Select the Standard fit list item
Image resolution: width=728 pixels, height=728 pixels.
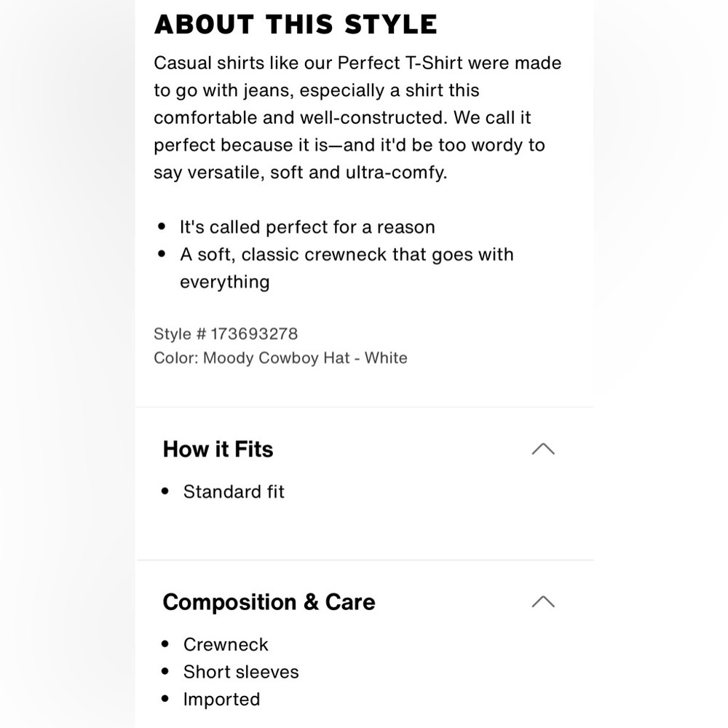(x=234, y=491)
